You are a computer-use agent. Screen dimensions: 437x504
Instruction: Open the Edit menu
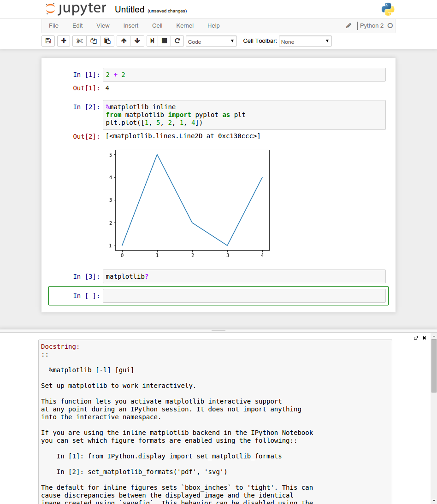coord(77,26)
